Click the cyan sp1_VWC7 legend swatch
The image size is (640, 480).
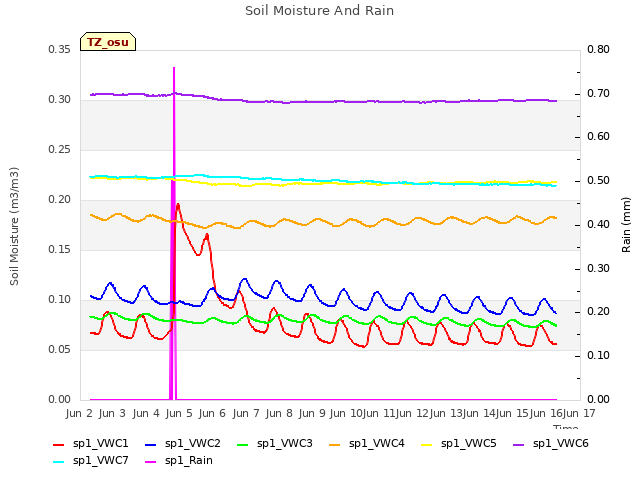(x=59, y=462)
